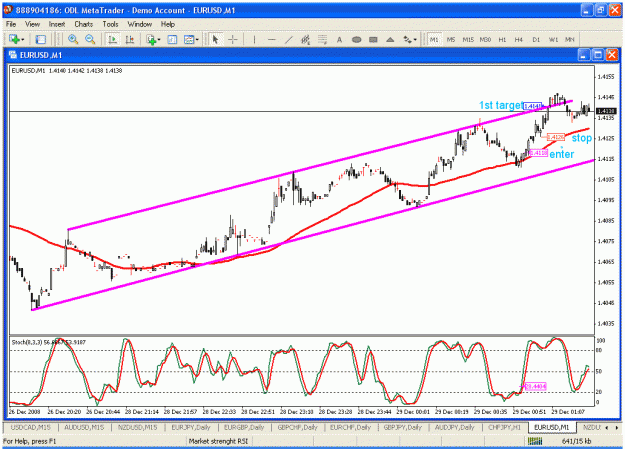Viewport: 625px width, 449px height.
Task: Select the Triangle drawing tool
Action: coord(390,39)
